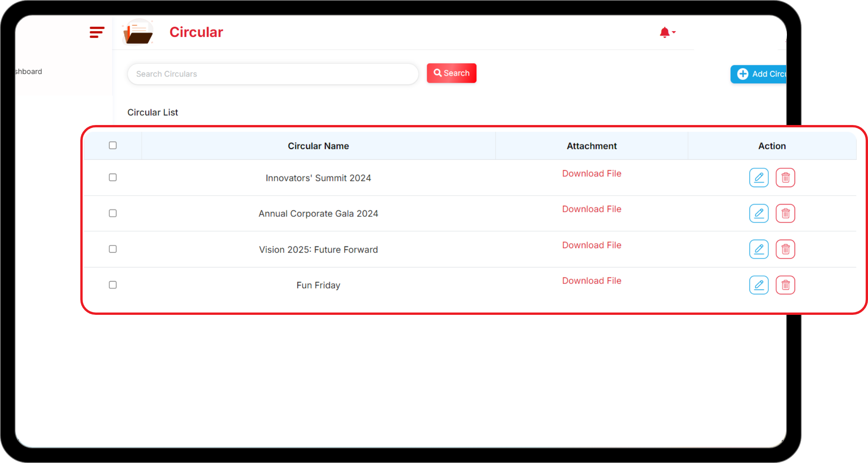868x463 pixels.
Task: Click trash delete icon for Fun Friday
Action: 785,285
